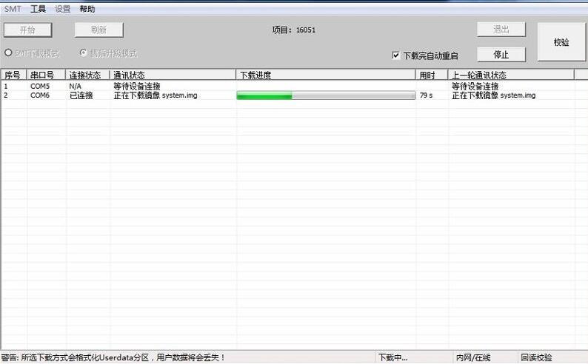Toggle the 下载完自动重启 checkbox
Viewport: 588px width, 364px height.
(395, 55)
